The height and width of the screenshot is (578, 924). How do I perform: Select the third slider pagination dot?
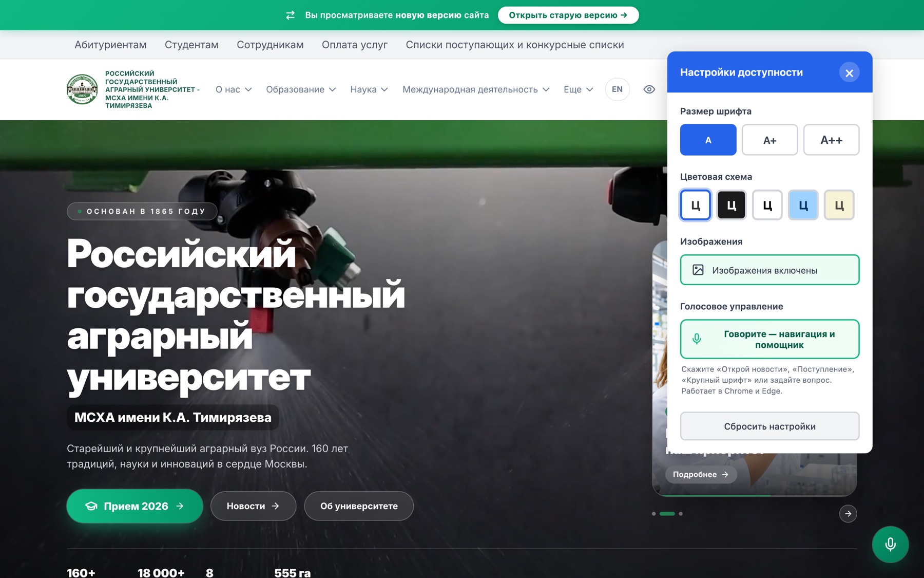[x=681, y=514]
